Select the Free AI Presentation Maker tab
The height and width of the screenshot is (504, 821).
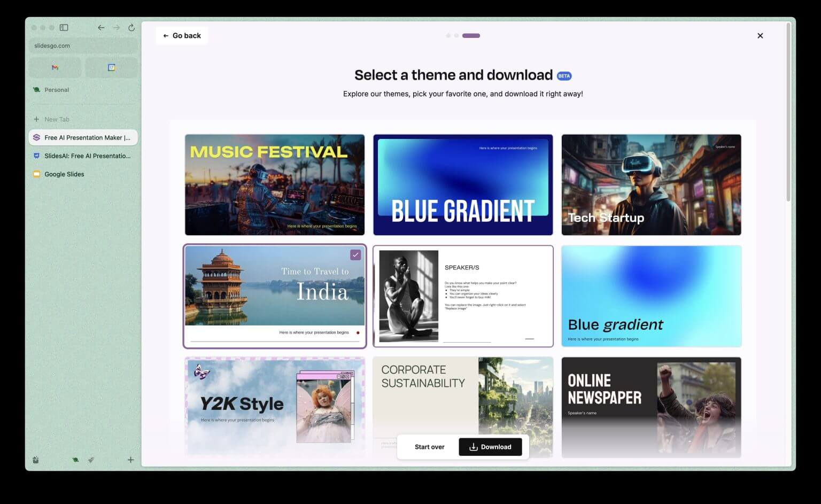(83, 137)
